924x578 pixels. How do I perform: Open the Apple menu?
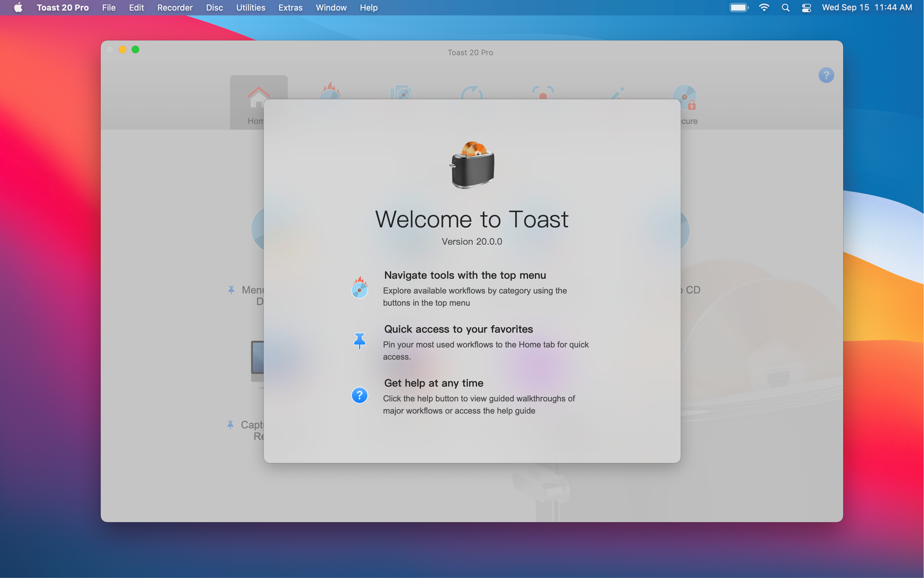point(18,8)
